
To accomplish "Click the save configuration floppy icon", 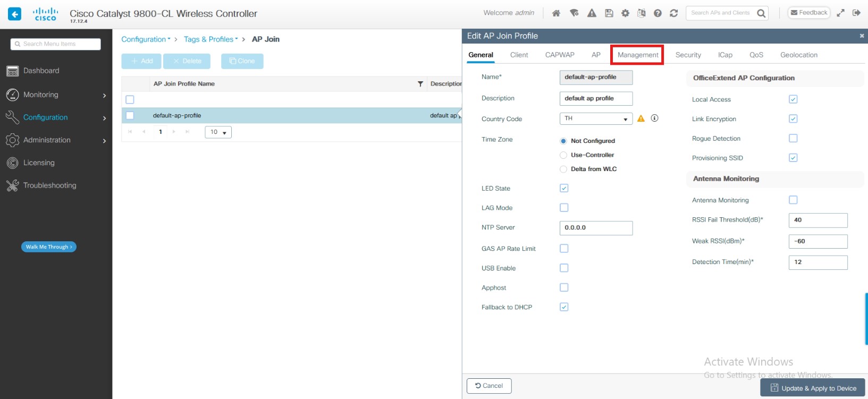I will [609, 13].
